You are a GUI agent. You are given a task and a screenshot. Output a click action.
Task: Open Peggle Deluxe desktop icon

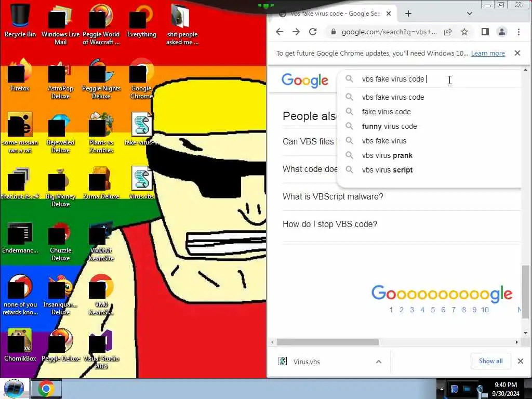pos(60,345)
